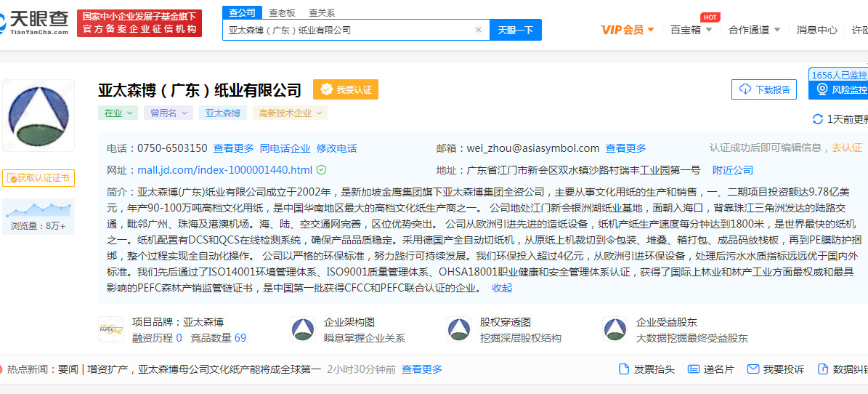Viewport: 868px width, 394px height.
Task: Open the 企业受益股东 icon
Action: point(615,330)
